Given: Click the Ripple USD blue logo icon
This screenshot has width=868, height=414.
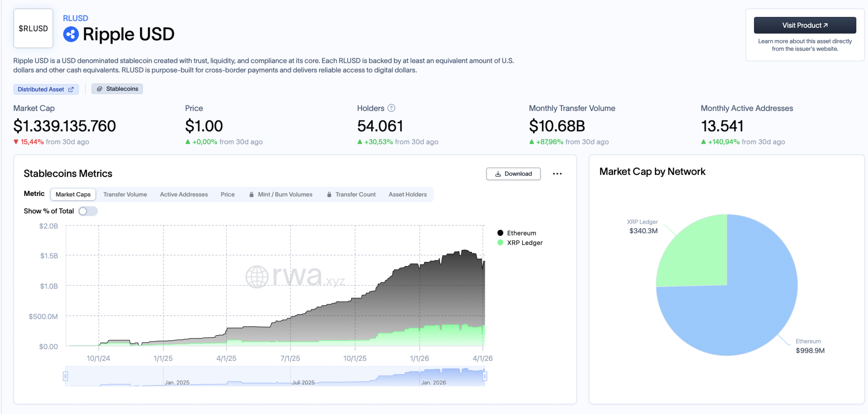Looking at the screenshot, I should point(71,34).
